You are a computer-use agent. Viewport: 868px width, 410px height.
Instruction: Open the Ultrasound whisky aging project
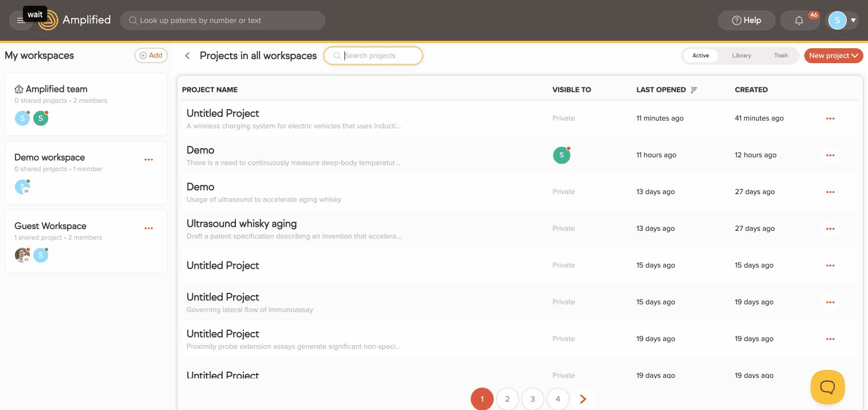[x=241, y=223]
